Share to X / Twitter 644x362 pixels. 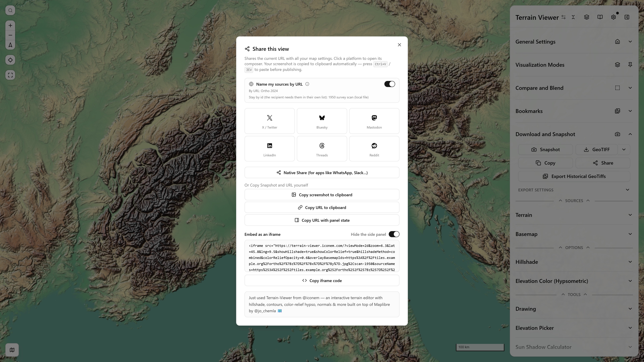coord(270,121)
